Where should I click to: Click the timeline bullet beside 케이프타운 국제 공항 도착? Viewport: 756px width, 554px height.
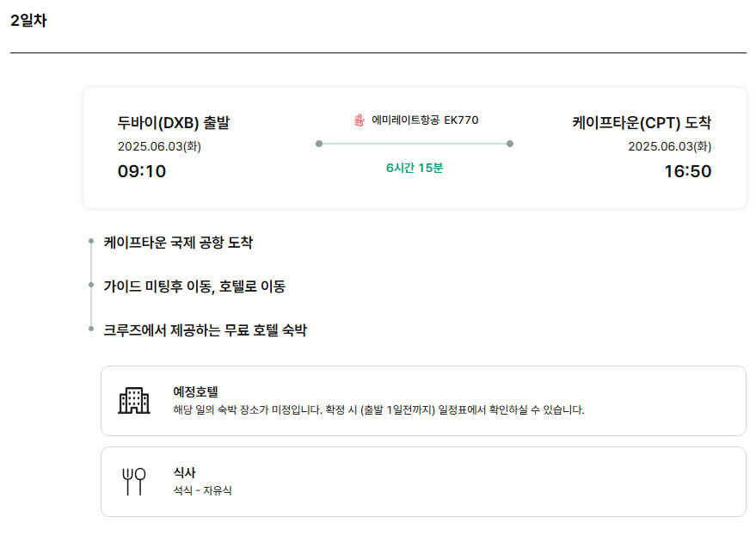91,241
